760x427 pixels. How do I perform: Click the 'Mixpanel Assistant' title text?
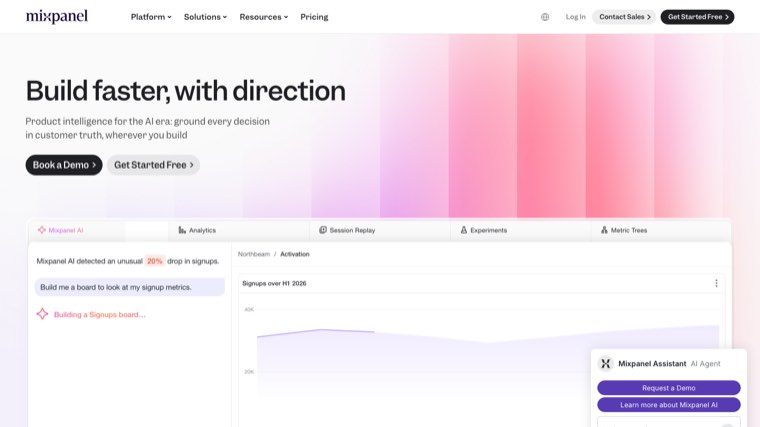pyautogui.click(x=652, y=364)
